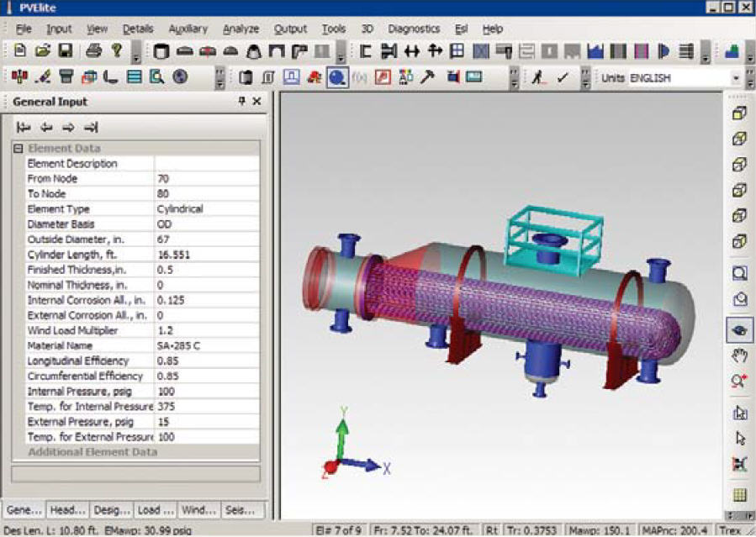This screenshot has width=756, height=537.
Task: Click the Element Description empty field
Action: click(206, 163)
